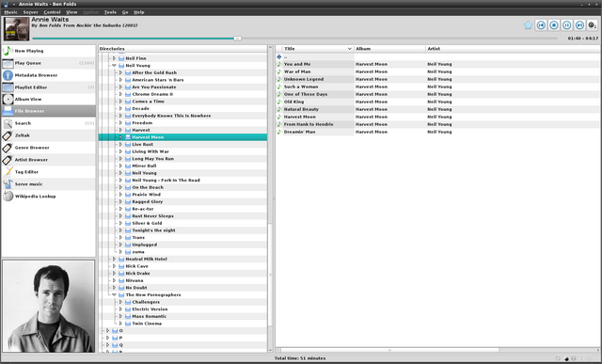The image size is (602, 364).
Task: Click the circular status bar icon left of yin-yang
Action: [558, 358]
